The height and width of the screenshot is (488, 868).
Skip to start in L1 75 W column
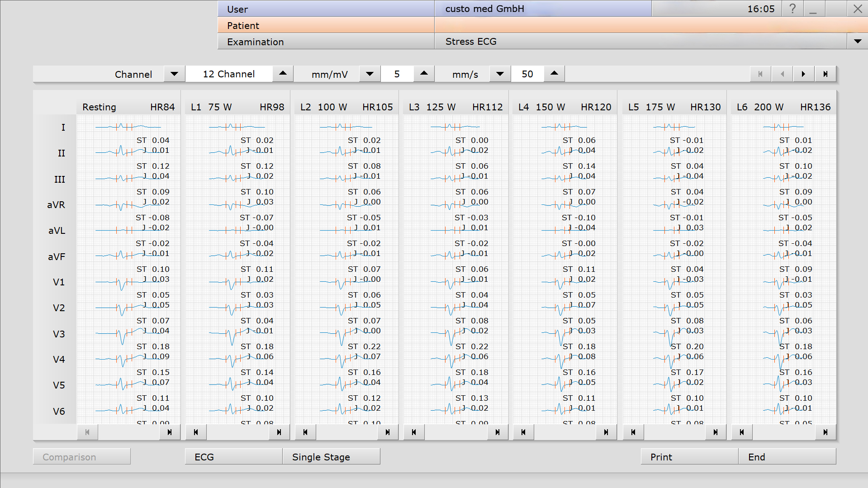pos(196,432)
